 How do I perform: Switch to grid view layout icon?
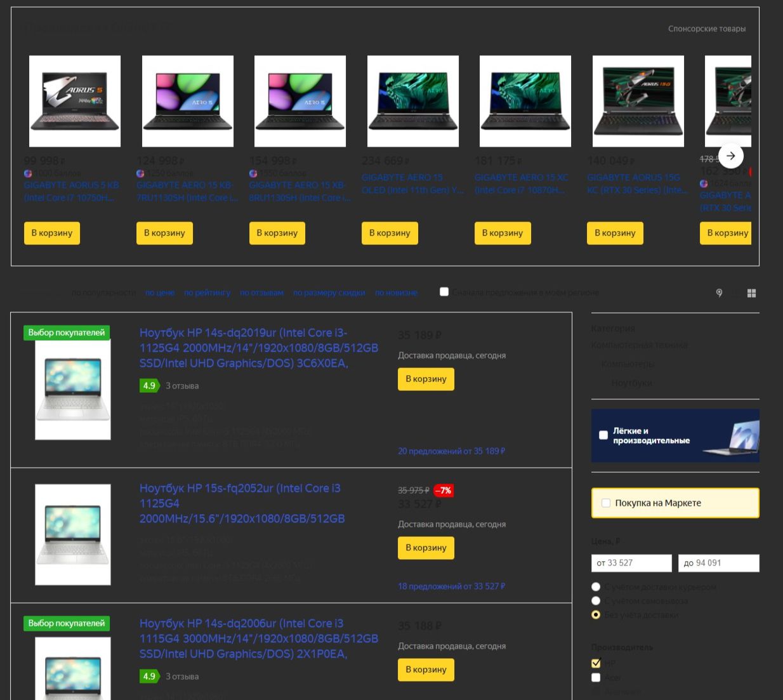pyautogui.click(x=751, y=293)
